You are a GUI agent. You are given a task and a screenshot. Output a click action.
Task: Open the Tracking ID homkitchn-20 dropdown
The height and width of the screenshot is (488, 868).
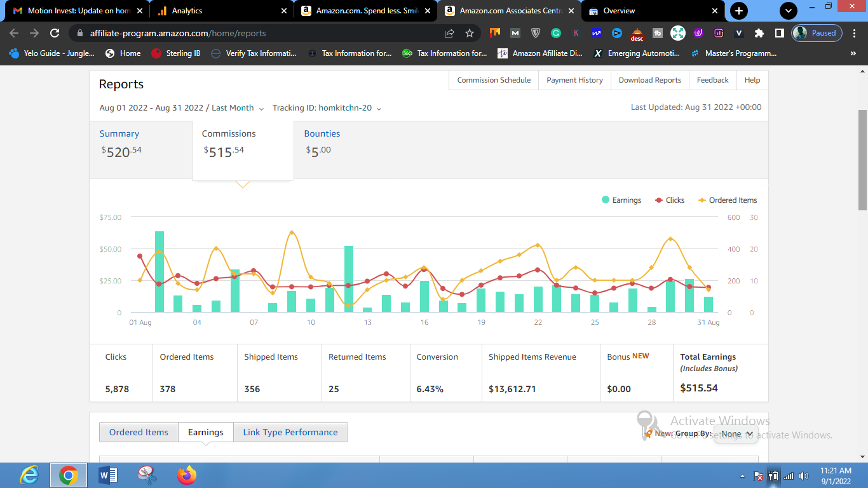[x=327, y=108]
